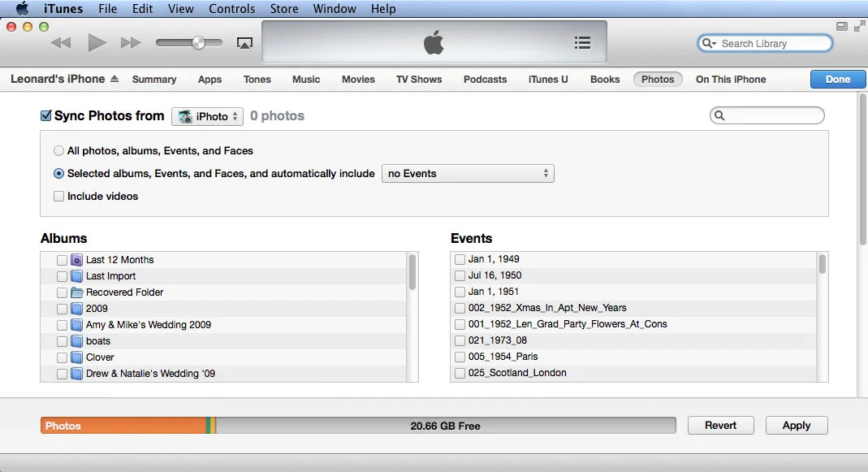Click the Albums list scrollbar
Image resolution: width=868 pixels, height=472 pixels.
412,272
